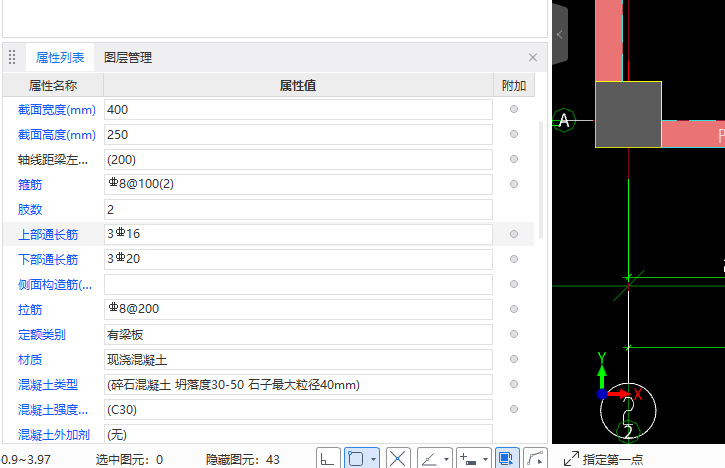Click the empty 侧面构造筋 value field
This screenshot has width=725, height=468.
point(298,284)
